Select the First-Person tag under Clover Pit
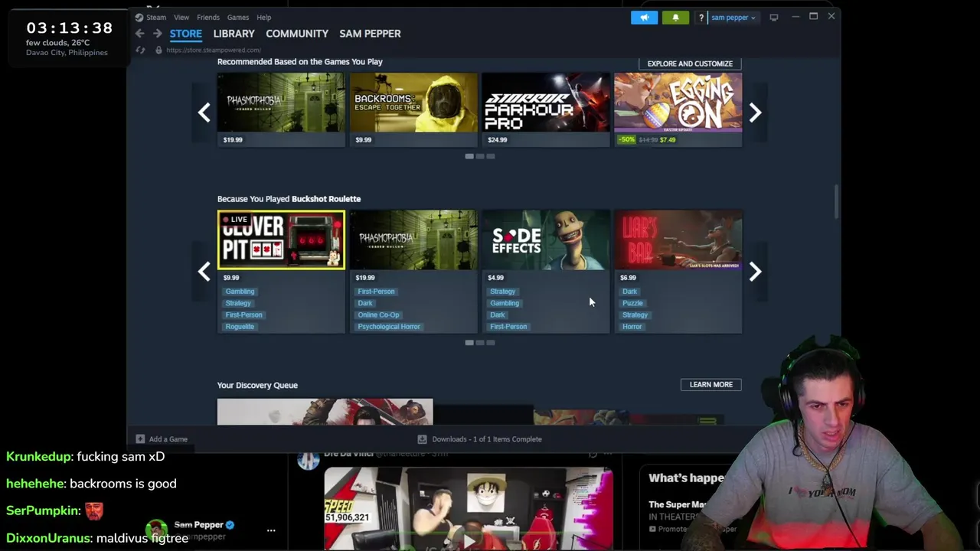This screenshot has height=551, width=980. [244, 315]
